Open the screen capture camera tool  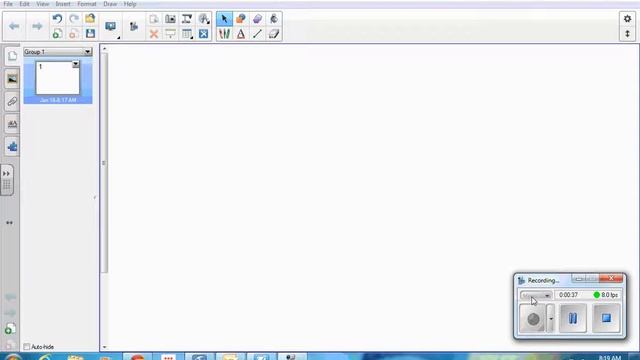pyautogui.click(x=170, y=19)
